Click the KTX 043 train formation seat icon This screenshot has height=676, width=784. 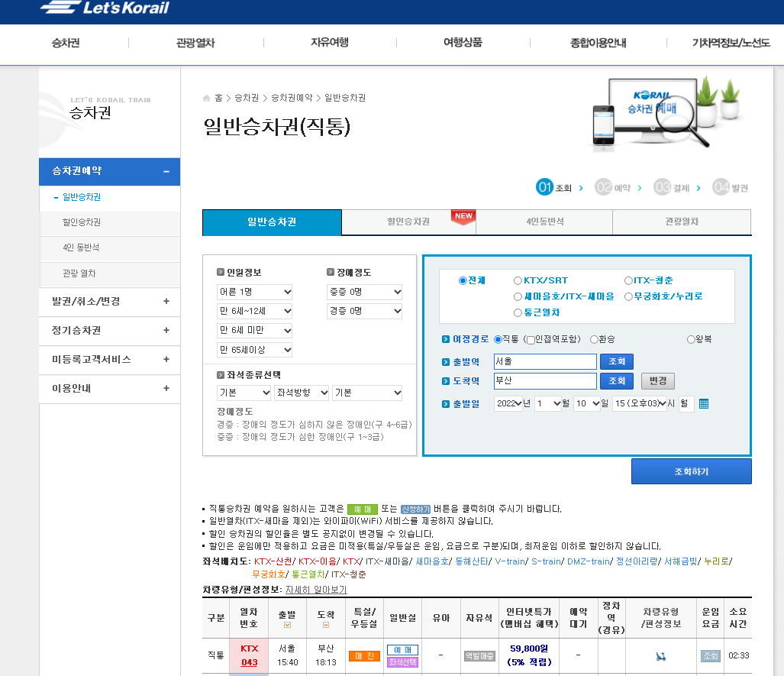(x=660, y=656)
